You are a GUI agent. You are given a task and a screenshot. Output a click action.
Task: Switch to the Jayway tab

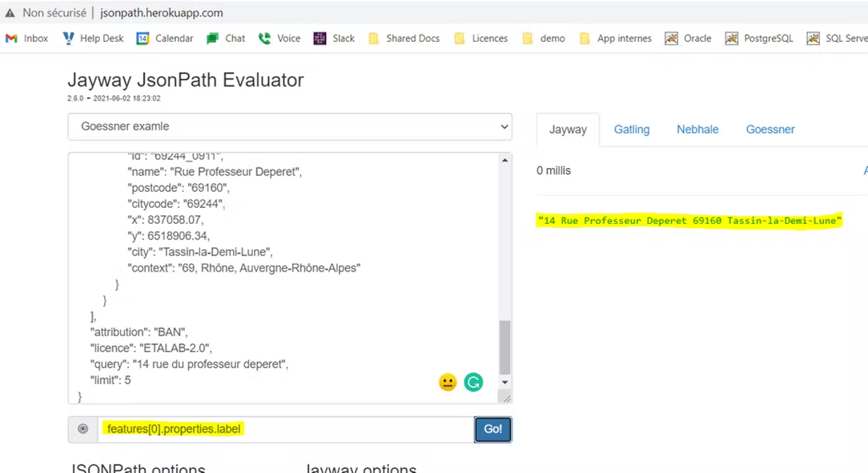(x=568, y=129)
